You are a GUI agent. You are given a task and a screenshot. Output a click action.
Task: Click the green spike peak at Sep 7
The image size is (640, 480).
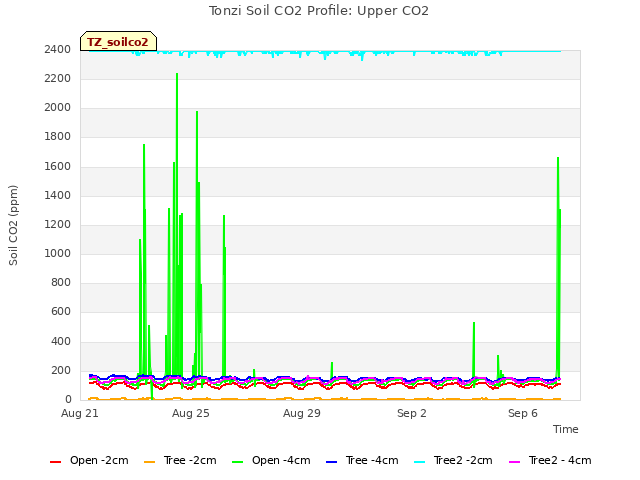[x=558, y=158]
